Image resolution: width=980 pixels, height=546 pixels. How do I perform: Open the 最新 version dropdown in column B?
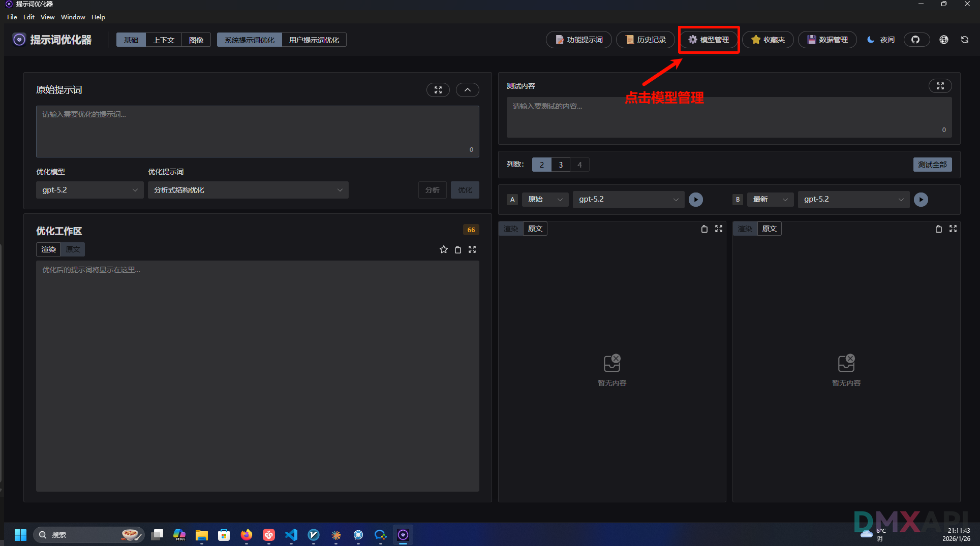coord(770,199)
